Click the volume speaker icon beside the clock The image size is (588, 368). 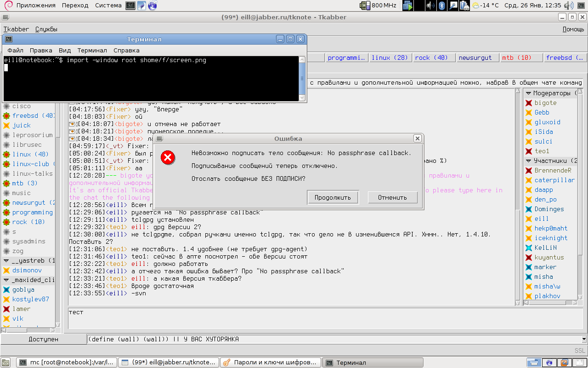pos(568,6)
